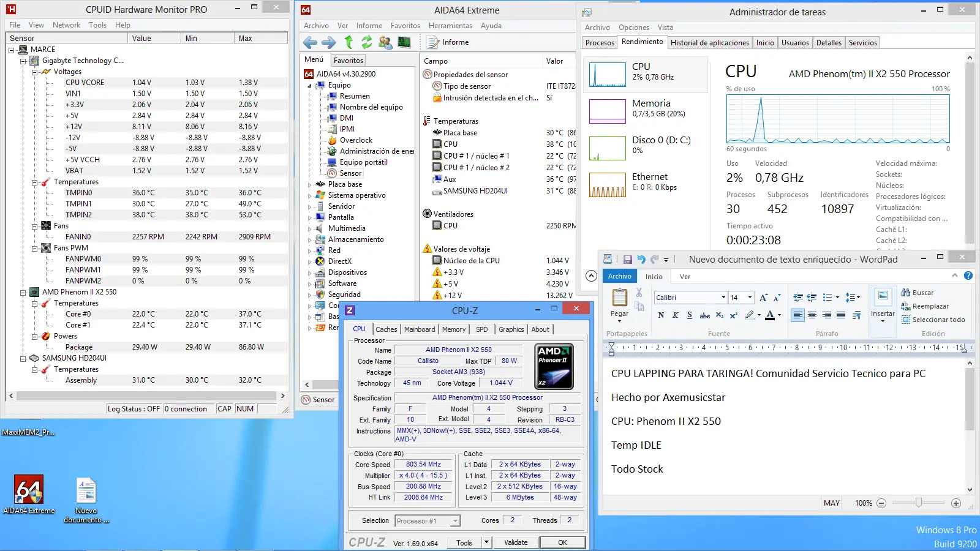Collapse the Voltages node in Hardware Monitor
This screenshot has width=980, height=551.
click(35, 72)
